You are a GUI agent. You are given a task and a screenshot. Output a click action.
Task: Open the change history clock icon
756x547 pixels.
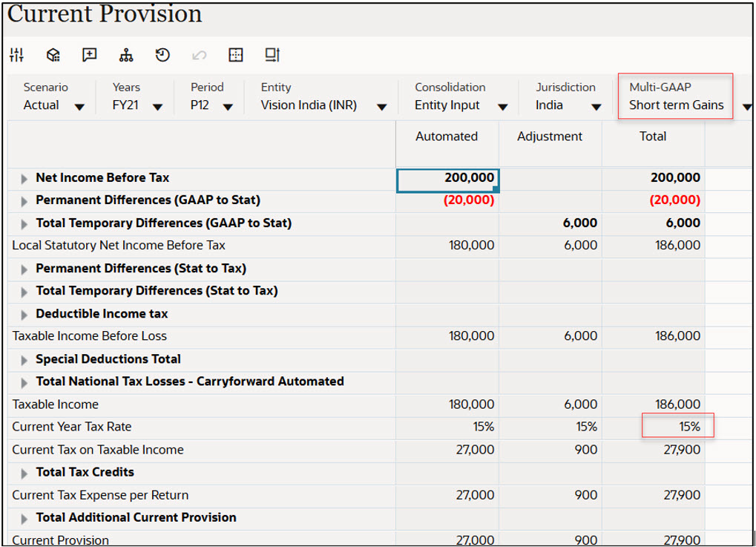(x=162, y=55)
